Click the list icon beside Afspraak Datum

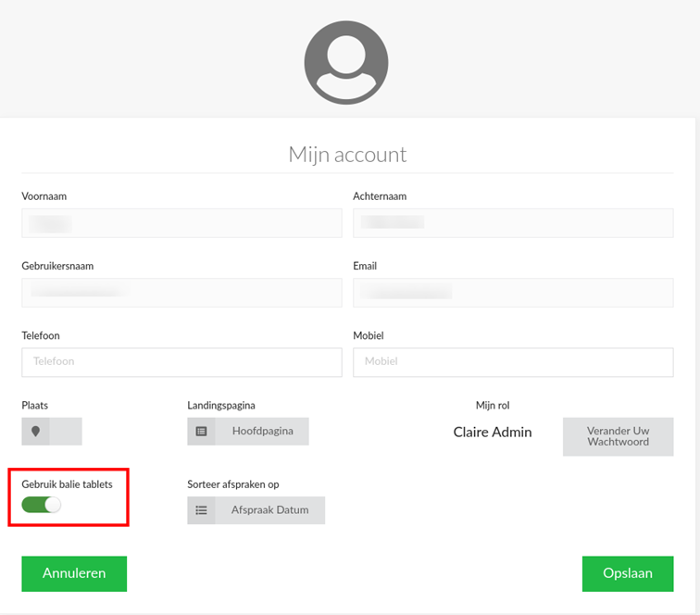[x=201, y=510]
